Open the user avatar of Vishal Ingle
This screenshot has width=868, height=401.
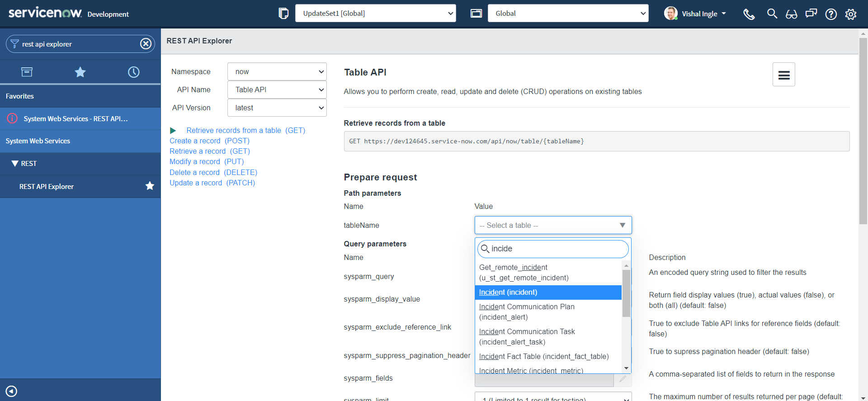point(671,13)
